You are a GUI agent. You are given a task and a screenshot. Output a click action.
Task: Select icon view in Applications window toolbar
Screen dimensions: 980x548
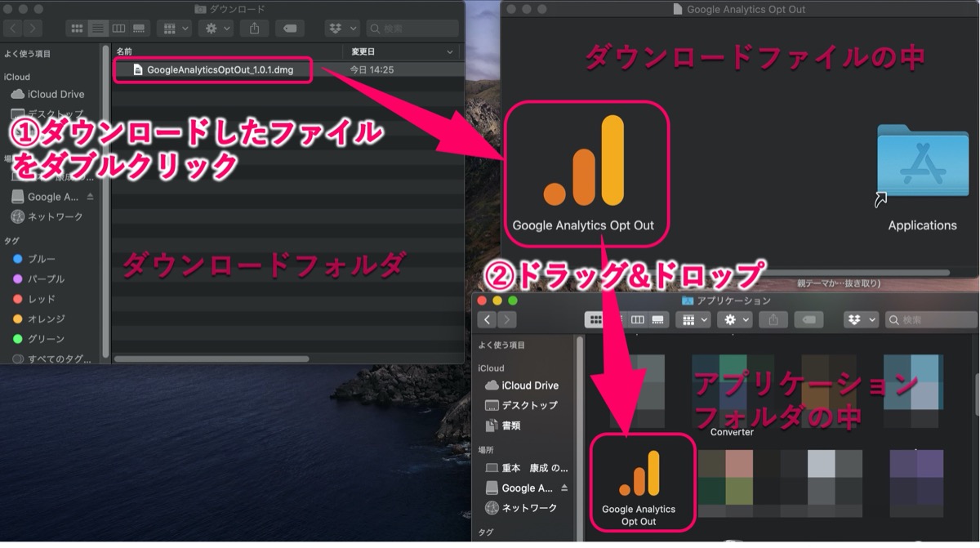(x=595, y=319)
